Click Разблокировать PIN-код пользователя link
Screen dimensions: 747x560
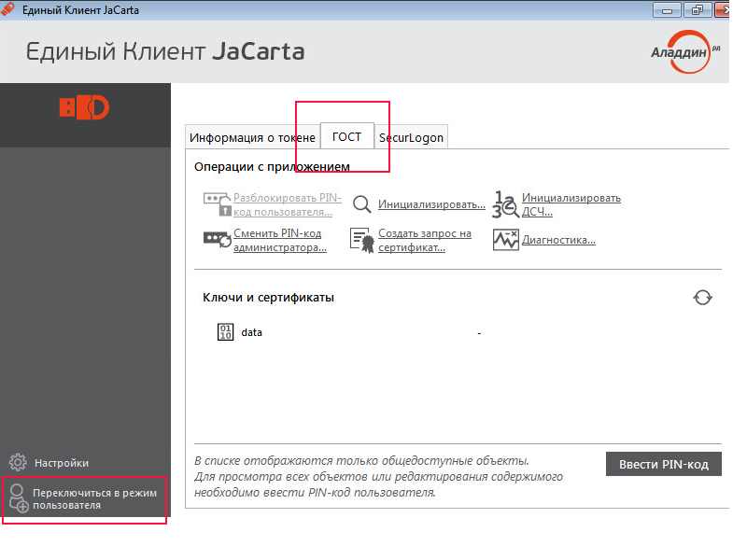click(288, 204)
